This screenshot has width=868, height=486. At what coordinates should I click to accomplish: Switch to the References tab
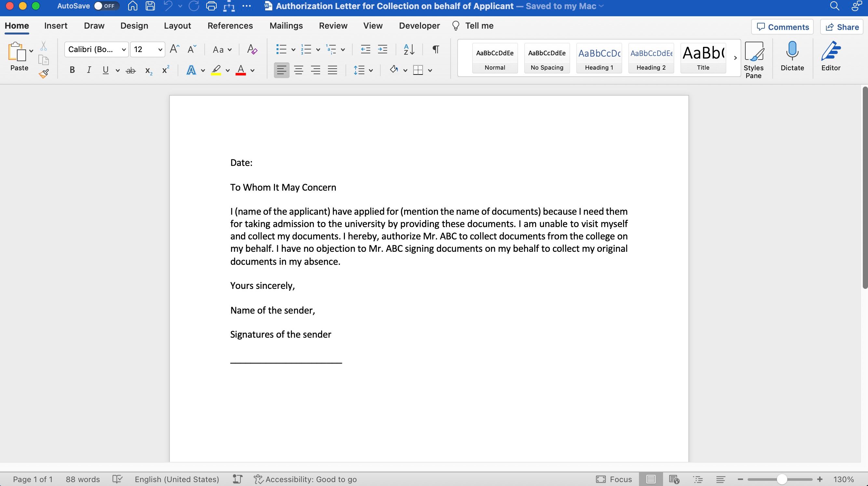[230, 26]
